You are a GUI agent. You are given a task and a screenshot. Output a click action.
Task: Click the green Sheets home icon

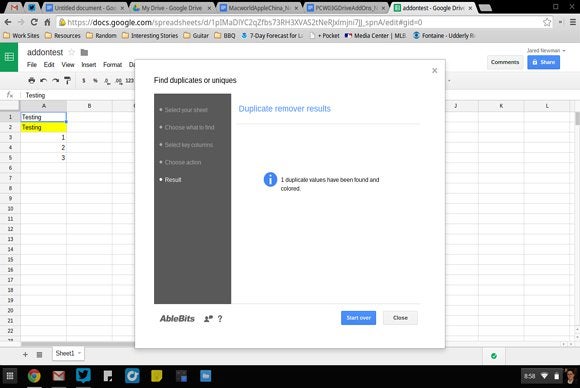pyautogui.click(x=9, y=57)
